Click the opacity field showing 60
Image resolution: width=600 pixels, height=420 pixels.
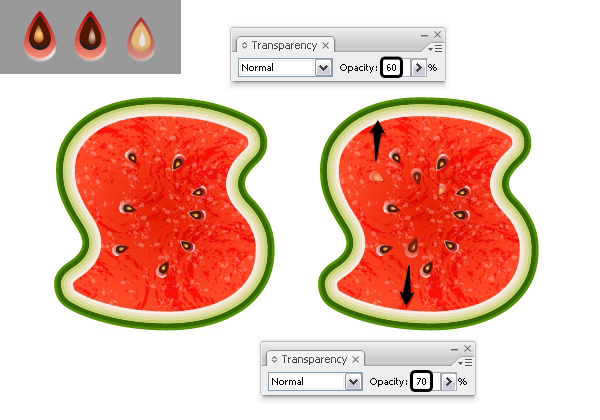point(391,68)
